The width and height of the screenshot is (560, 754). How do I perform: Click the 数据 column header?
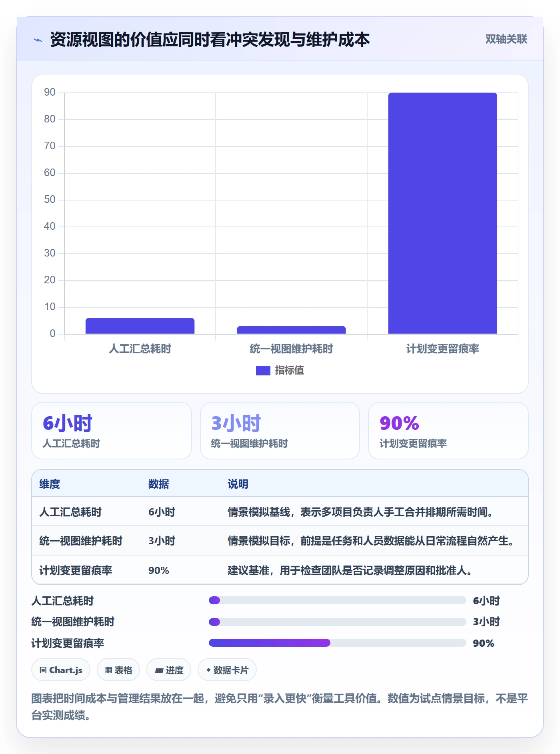159,484
